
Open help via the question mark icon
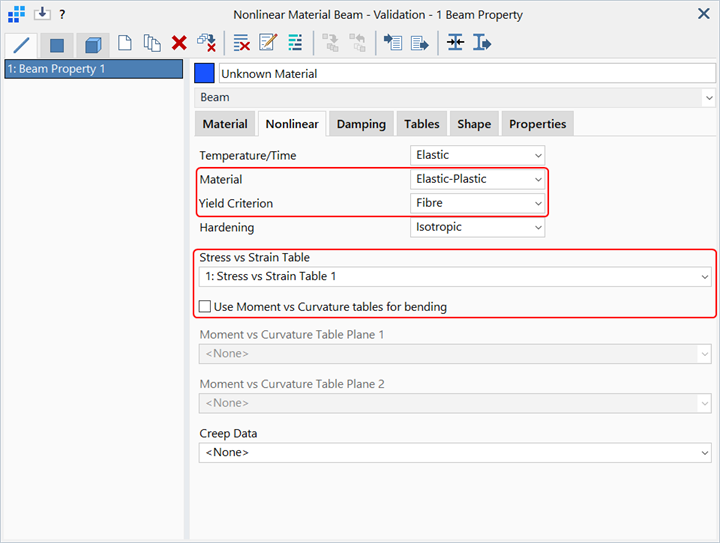[62, 15]
